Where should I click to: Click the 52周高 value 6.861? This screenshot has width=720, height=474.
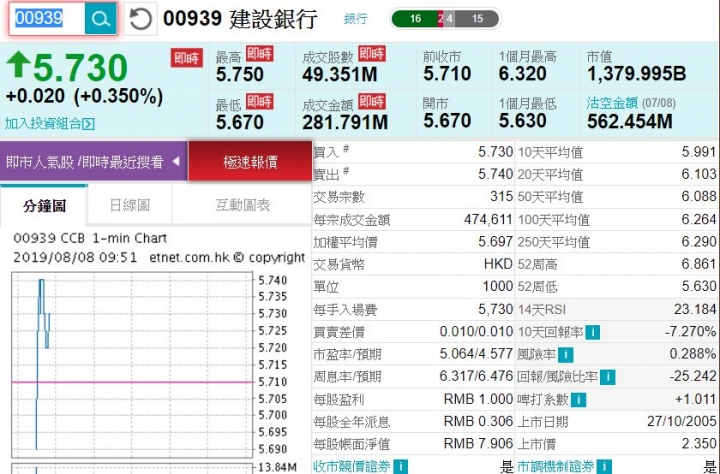[699, 264]
